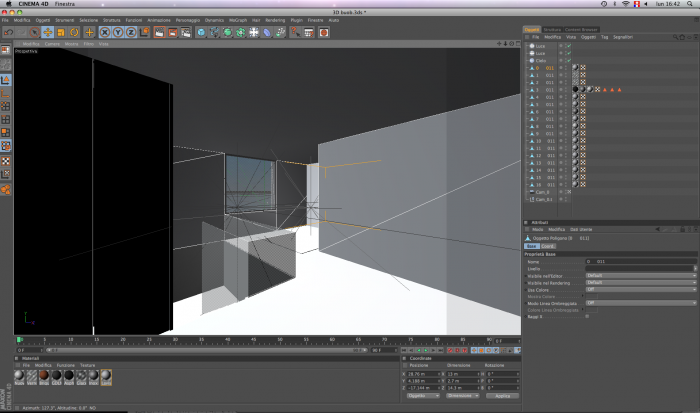Toggle the Z axis lock icon
700x413 pixels.
click(131, 32)
